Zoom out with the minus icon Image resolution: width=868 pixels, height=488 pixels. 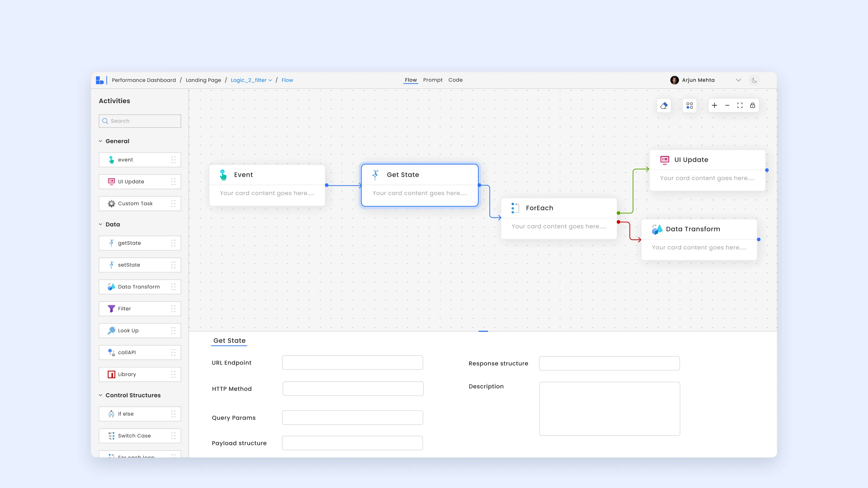pos(727,106)
